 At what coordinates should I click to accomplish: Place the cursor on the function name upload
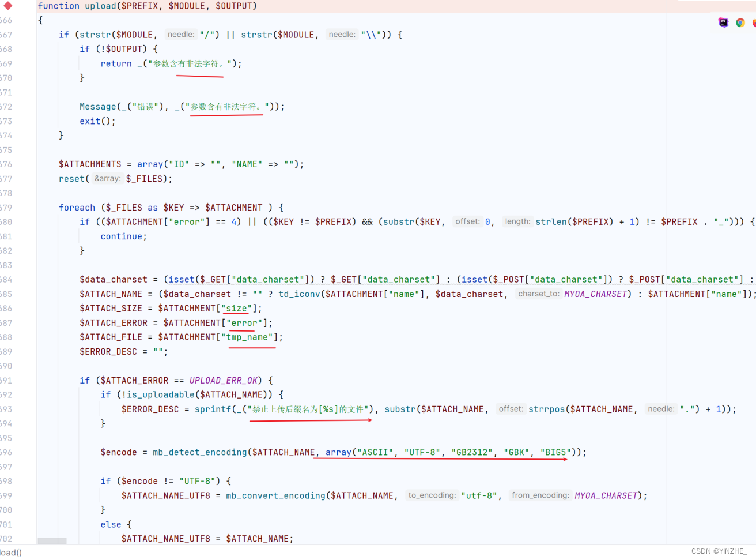pyautogui.click(x=101, y=6)
